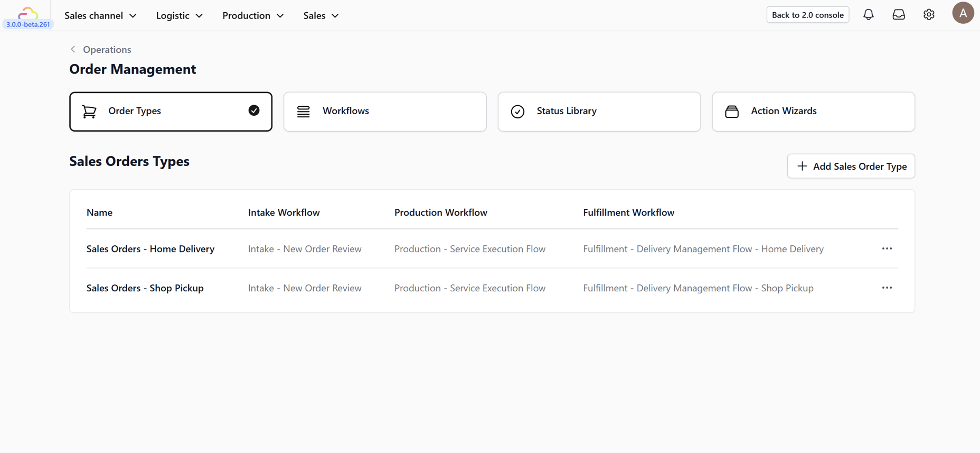Click the back chevron beside Operations
The width and height of the screenshot is (980, 453).
(73, 49)
